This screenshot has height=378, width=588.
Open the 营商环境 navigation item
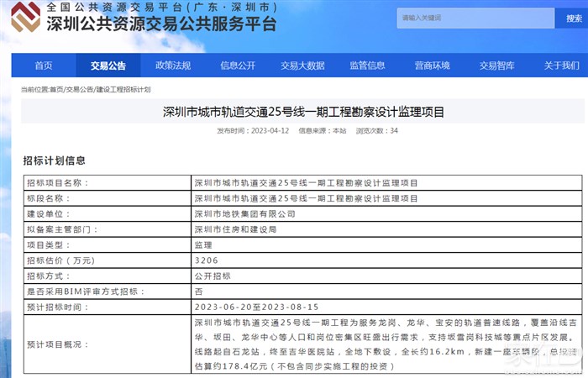tap(432, 66)
